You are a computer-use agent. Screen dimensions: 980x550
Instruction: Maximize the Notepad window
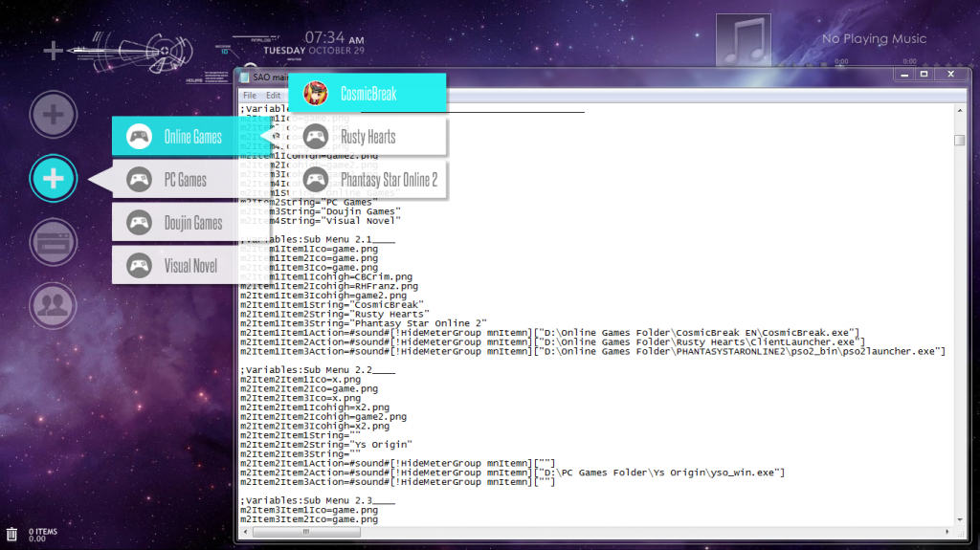tap(924, 75)
